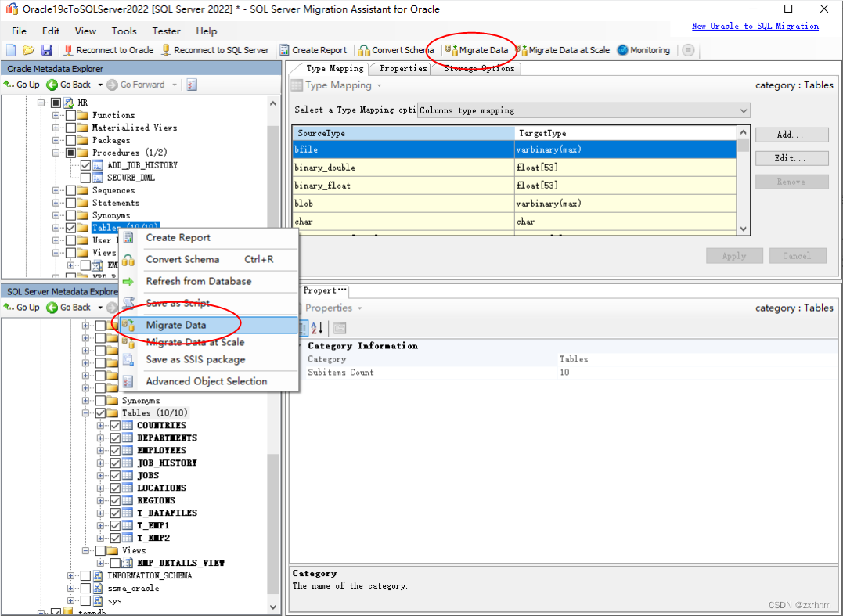
Task: Click the New Project toolbar icon
Action: (x=11, y=50)
